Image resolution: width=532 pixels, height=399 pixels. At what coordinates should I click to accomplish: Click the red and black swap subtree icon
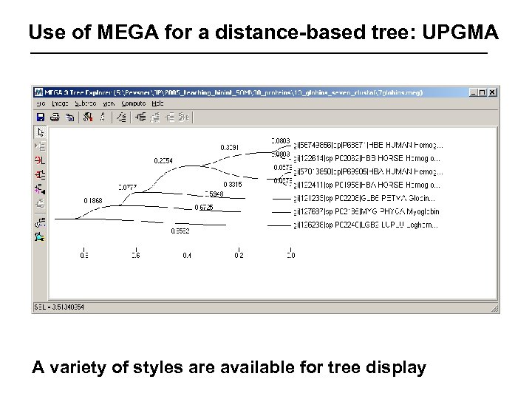[40, 174]
